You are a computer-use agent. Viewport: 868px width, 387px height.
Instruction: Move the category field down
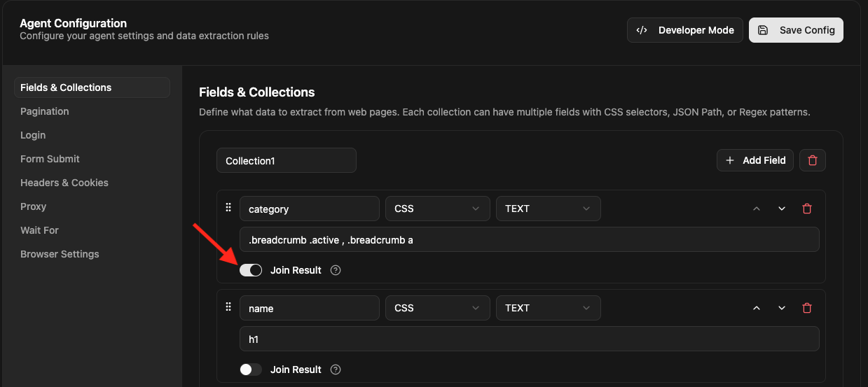782,209
